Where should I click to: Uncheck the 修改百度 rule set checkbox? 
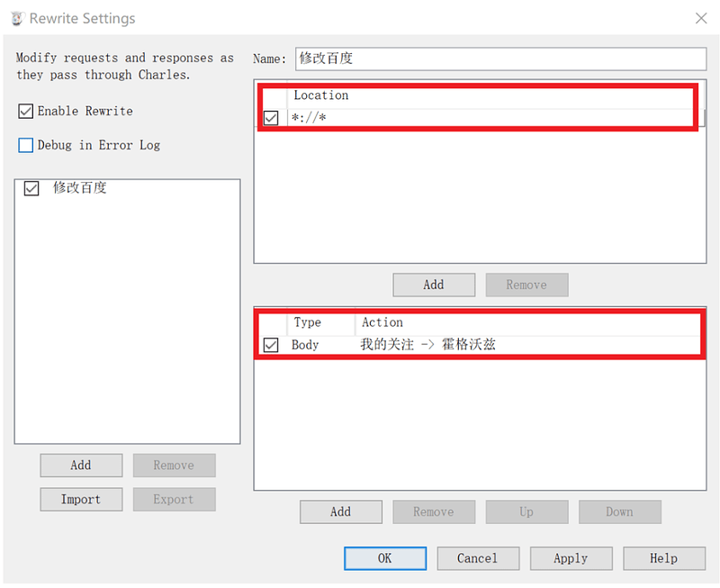[31, 188]
